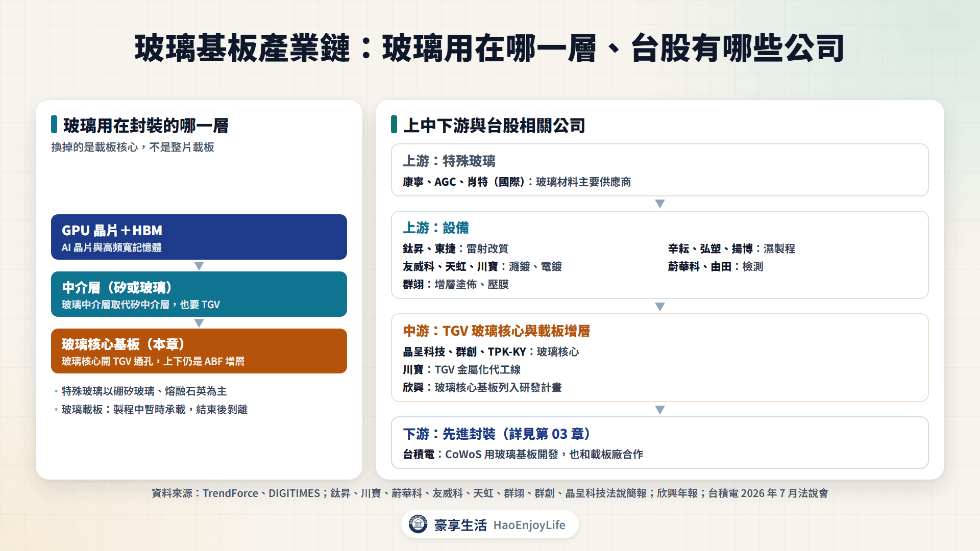Select the GPU 晶片＋HBM blue block
This screenshot has height=551, width=980.
[x=199, y=237]
